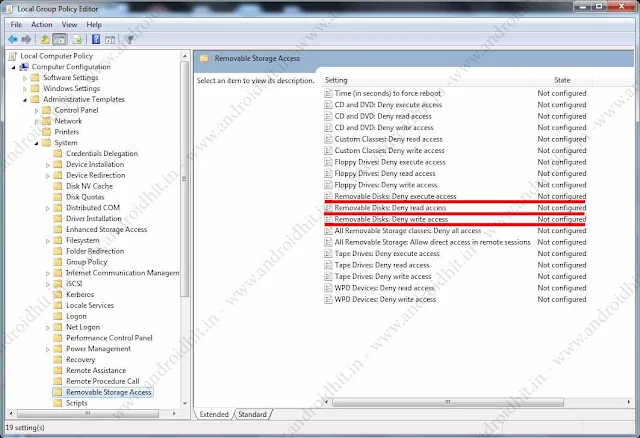Expand the Device Installation tree node

point(47,164)
